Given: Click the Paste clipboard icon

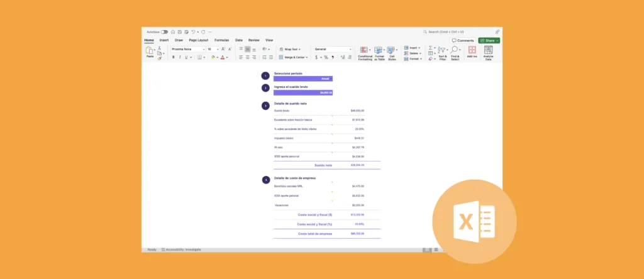Looking at the screenshot, I should tap(150, 50).
